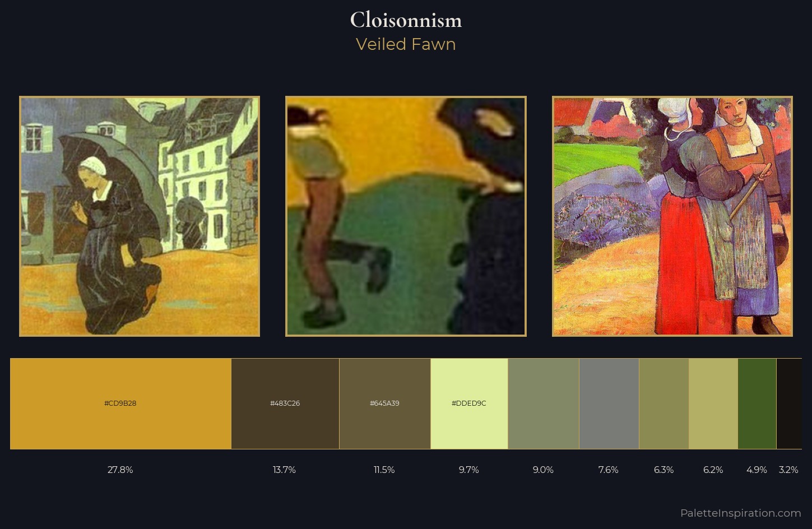The image size is (812, 529).
Task: Choose the khaki swatch above 6.2%
Action: [713, 403]
